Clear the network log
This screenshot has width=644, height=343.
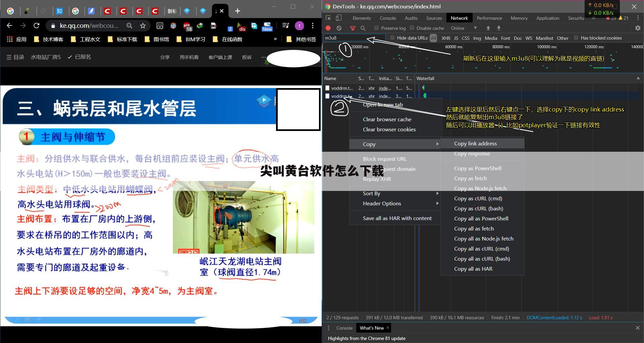tap(339, 28)
